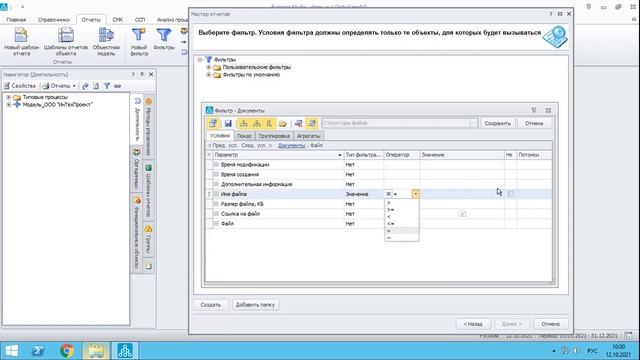The width and height of the screenshot is (640, 360).
Task: Click the page icon at bottom of side tabs
Action: coord(149,266)
